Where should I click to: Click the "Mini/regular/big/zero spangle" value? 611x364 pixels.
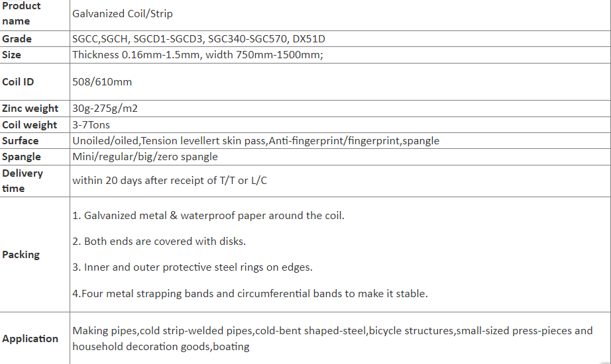coord(144,157)
